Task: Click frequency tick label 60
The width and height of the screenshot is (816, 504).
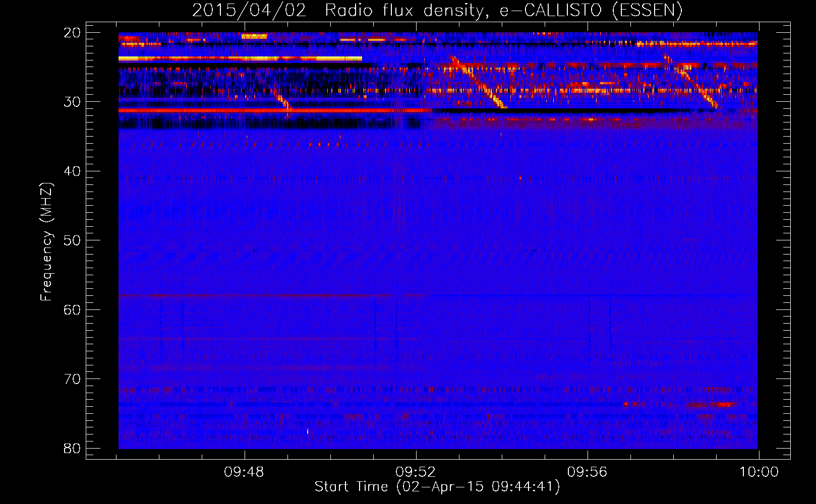Action: [x=72, y=309]
